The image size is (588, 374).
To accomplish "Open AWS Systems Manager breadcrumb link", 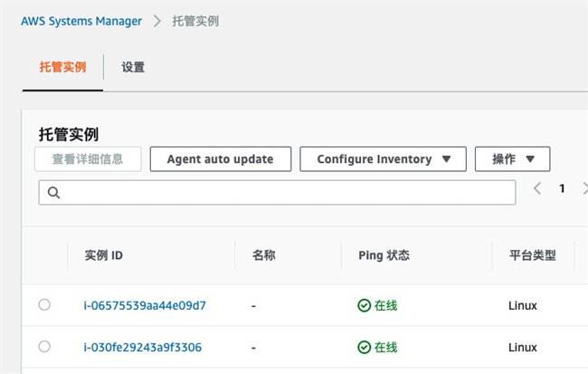I will pos(81,21).
